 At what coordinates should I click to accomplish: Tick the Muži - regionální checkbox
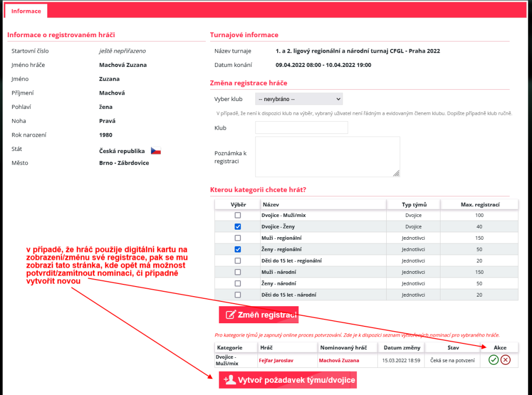237,238
